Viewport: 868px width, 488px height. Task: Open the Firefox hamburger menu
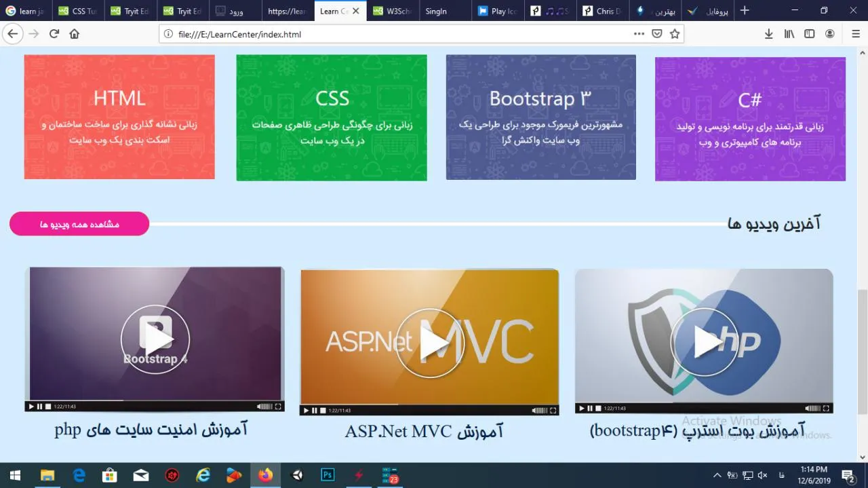coord(856,34)
